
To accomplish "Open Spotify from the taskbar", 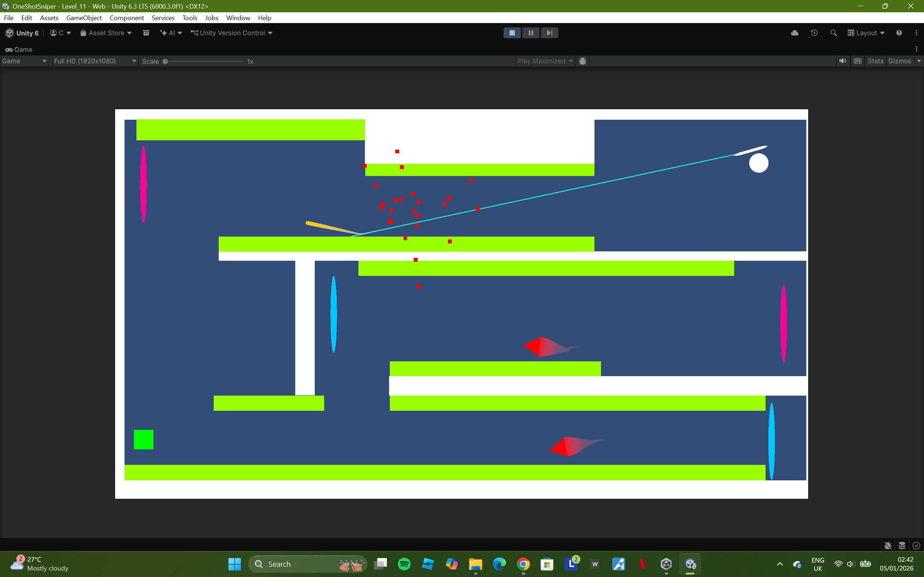I will (x=404, y=564).
